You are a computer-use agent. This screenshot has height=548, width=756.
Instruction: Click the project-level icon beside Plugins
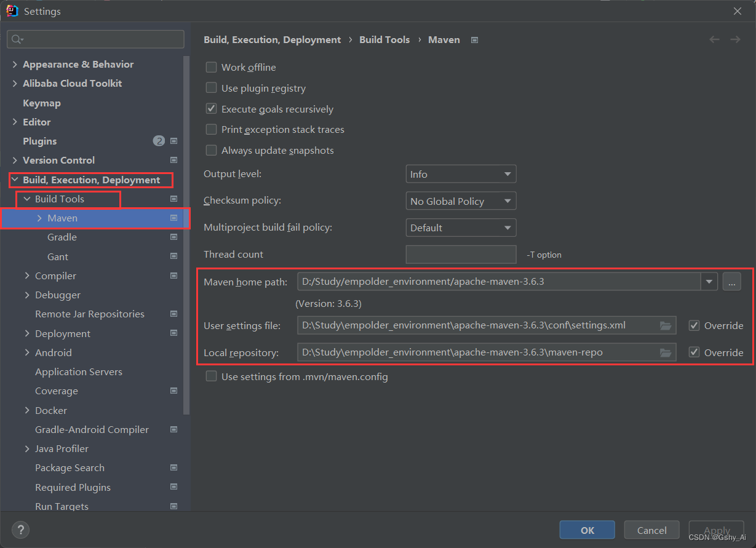[x=174, y=141]
